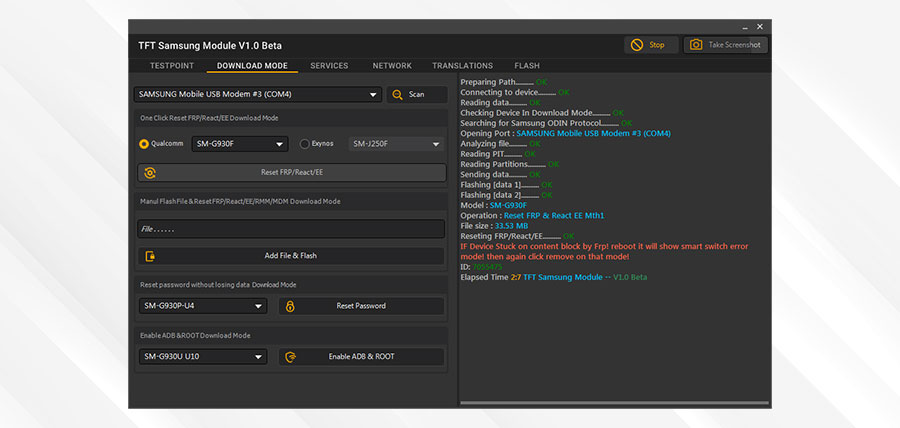Click the padlock icon for Reset Password
The height and width of the screenshot is (428, 900).
pos(290,306)
